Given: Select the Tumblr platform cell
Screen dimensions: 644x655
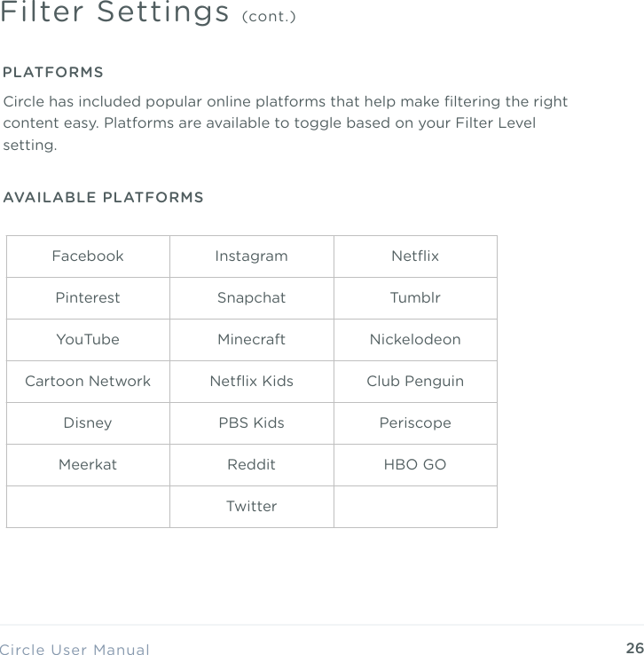Looking at the screenshot, I should 415,298.
